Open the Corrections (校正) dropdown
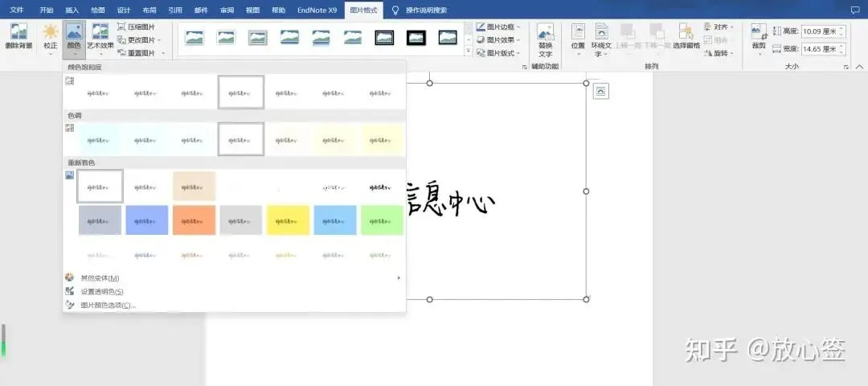Viewport: 868px width, 386px height. click(x=51, y=39)
